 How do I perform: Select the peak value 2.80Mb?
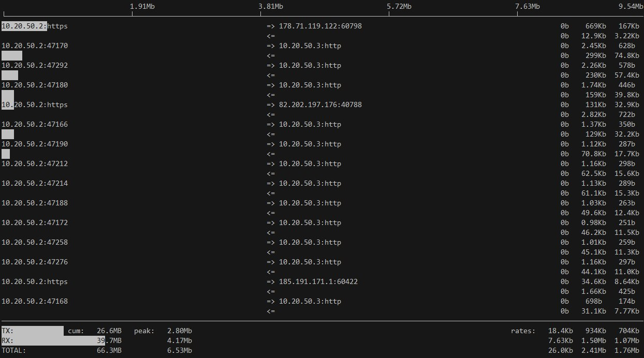(179, 331)
